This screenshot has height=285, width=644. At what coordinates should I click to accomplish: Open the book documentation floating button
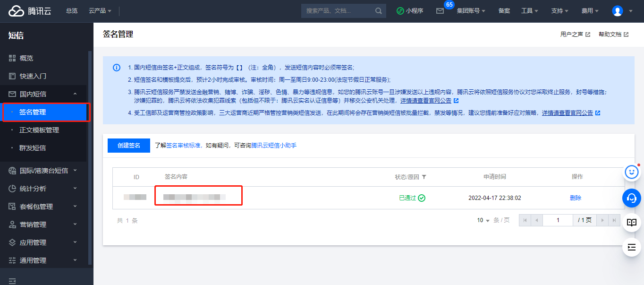coord(632,222)
